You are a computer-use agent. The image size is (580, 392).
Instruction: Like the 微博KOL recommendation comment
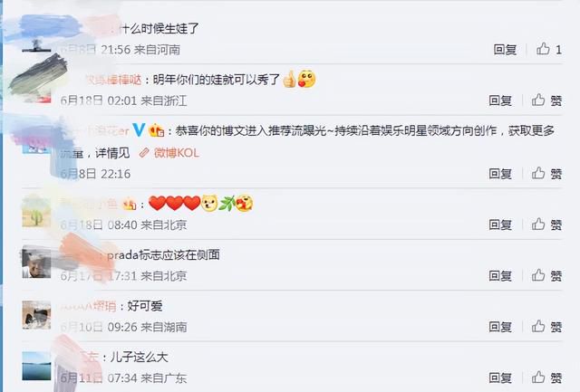(546, 173)
